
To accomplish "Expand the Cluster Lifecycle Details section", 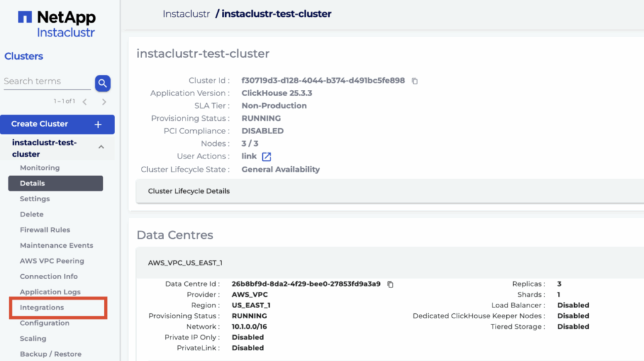I will click(189, 191).
